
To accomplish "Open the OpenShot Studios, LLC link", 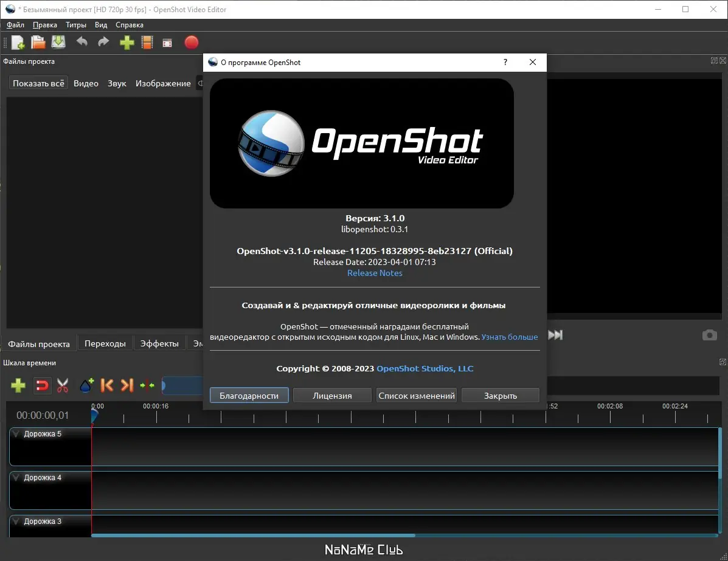I will [x=425, y=368].
